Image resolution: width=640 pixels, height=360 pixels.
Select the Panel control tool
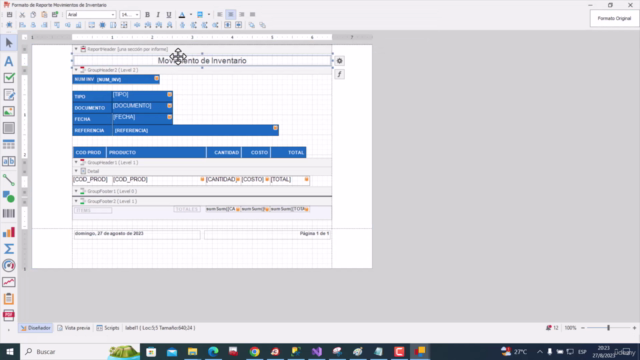(x=9, y=128)
